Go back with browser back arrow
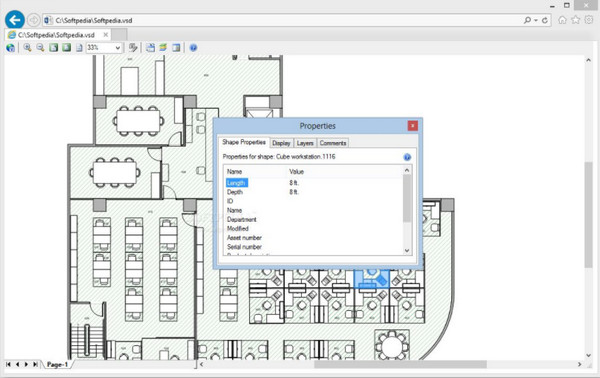Viewport: 600px width, 378px height. coord(15,20)
